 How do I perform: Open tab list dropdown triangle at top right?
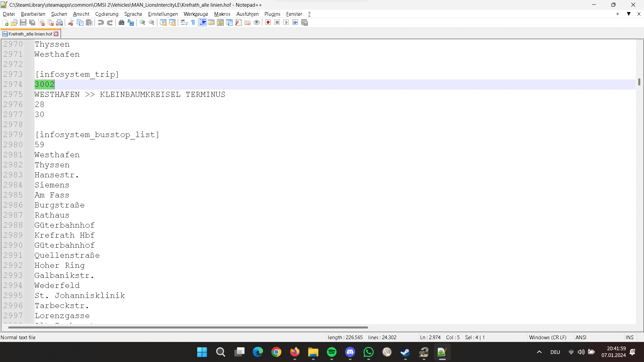[x=629, y=14]
